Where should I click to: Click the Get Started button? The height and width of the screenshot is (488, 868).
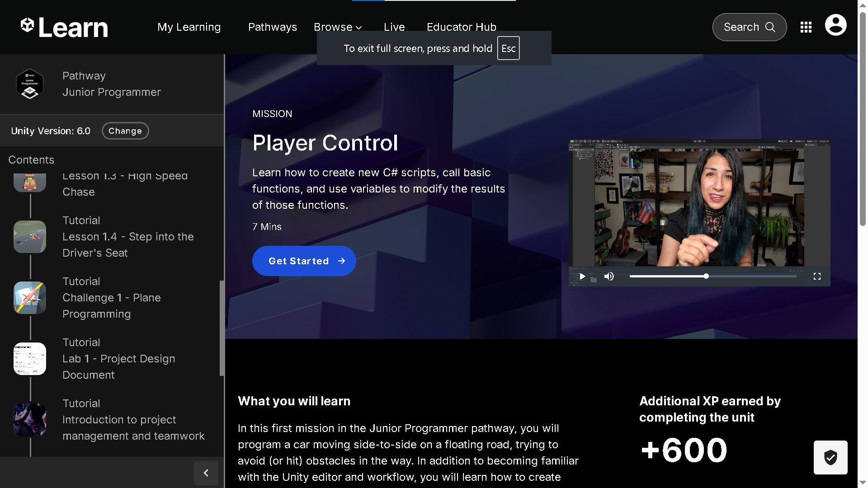pos(304,261)
